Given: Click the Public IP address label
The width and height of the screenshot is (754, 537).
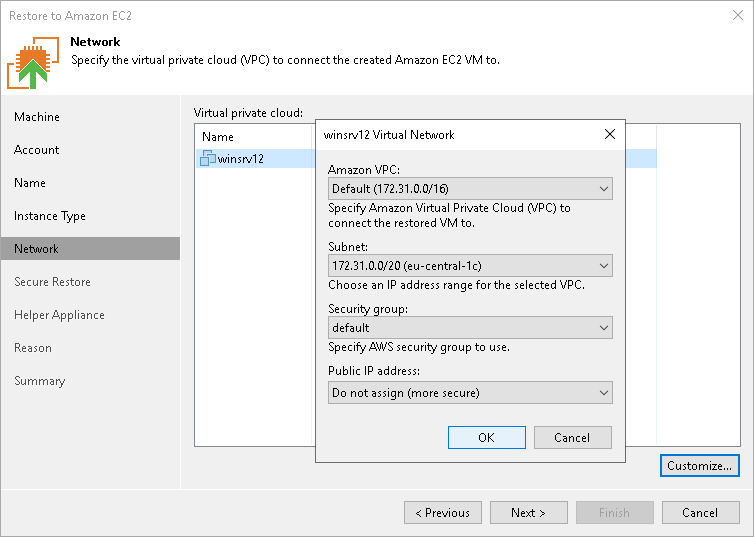Looking at the screenshot, I should pyautogui.click(x=374, y=371).
